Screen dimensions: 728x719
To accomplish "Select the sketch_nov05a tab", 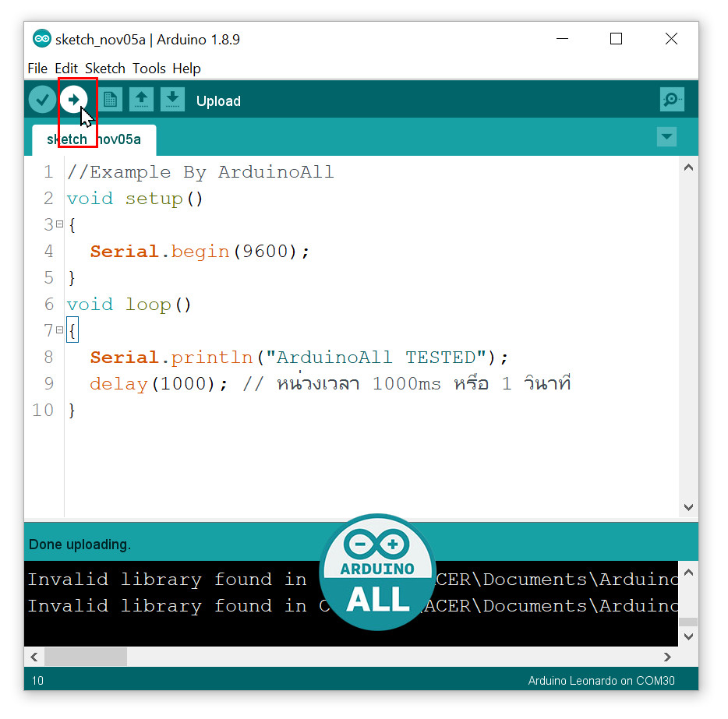I will 94,139.
